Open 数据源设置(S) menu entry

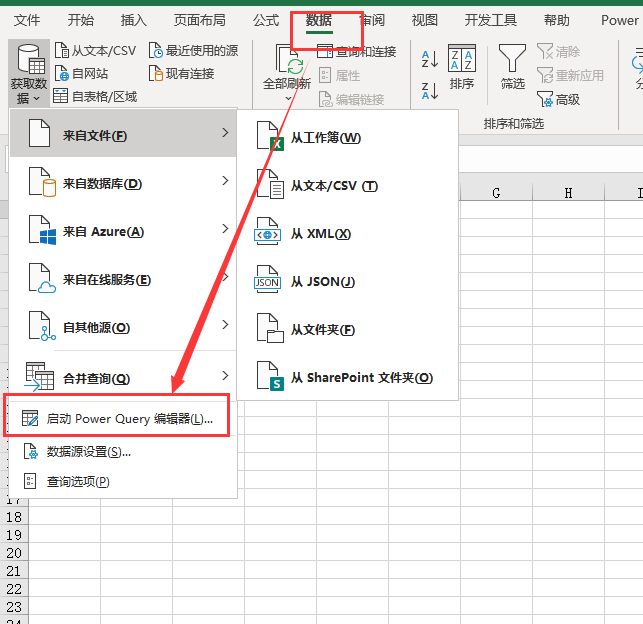click(x=123, y=452)
